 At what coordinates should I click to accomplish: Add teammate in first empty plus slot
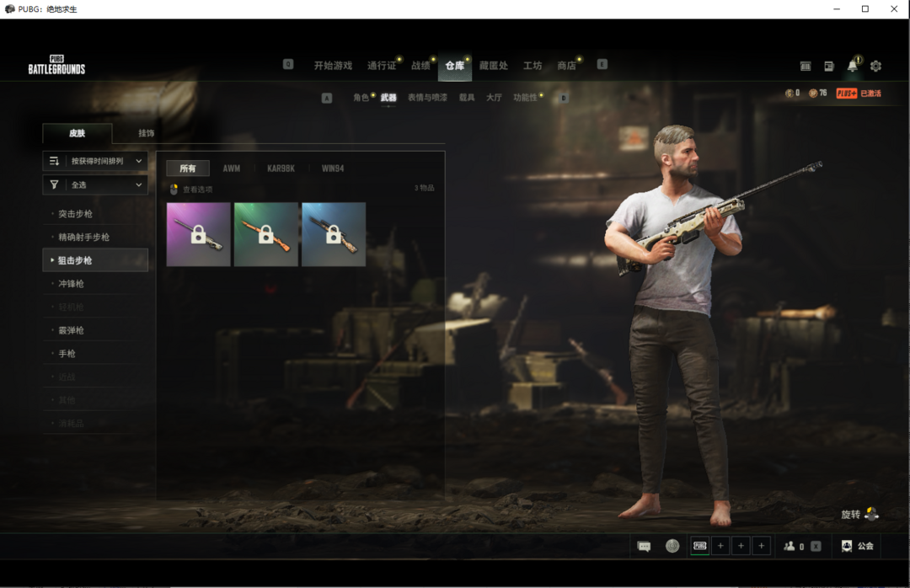[x=720, y=546]
